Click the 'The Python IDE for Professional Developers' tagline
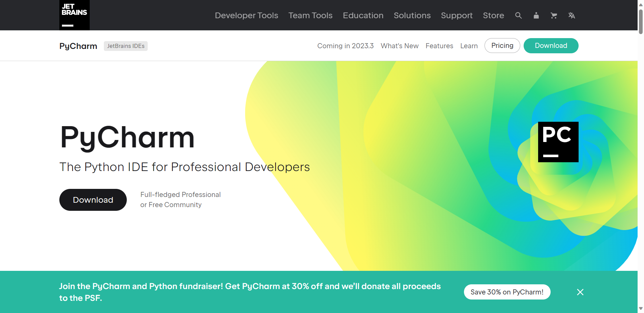The height and width of the screenshot is (313, 644). (184, 167)
